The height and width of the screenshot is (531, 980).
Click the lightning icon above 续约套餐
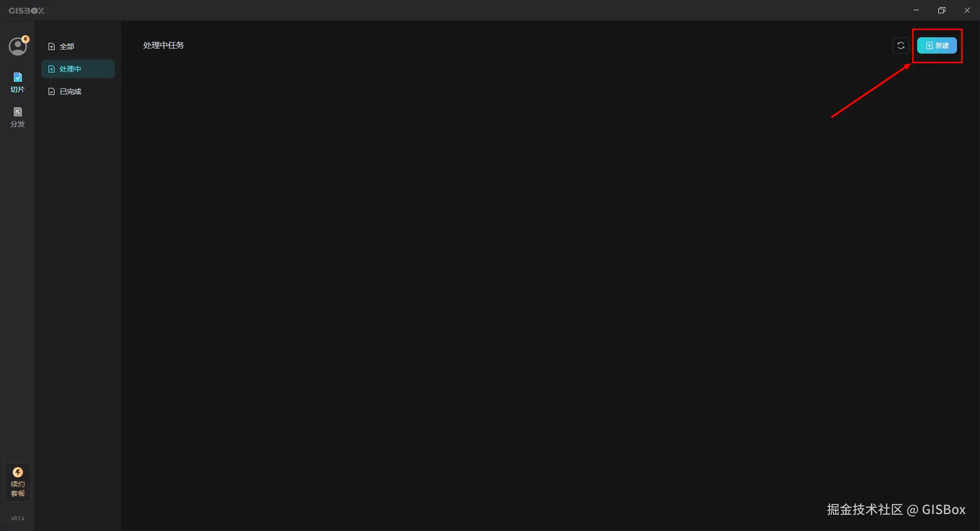coord(18,472)
